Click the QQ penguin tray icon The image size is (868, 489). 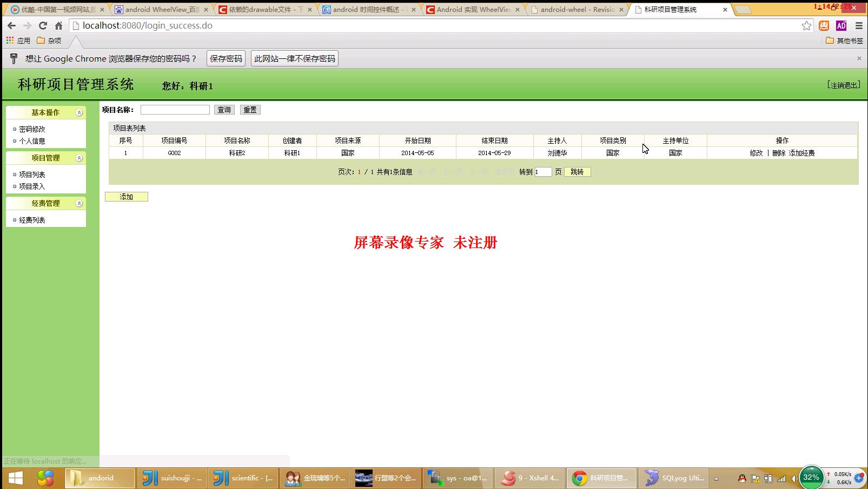742,479
